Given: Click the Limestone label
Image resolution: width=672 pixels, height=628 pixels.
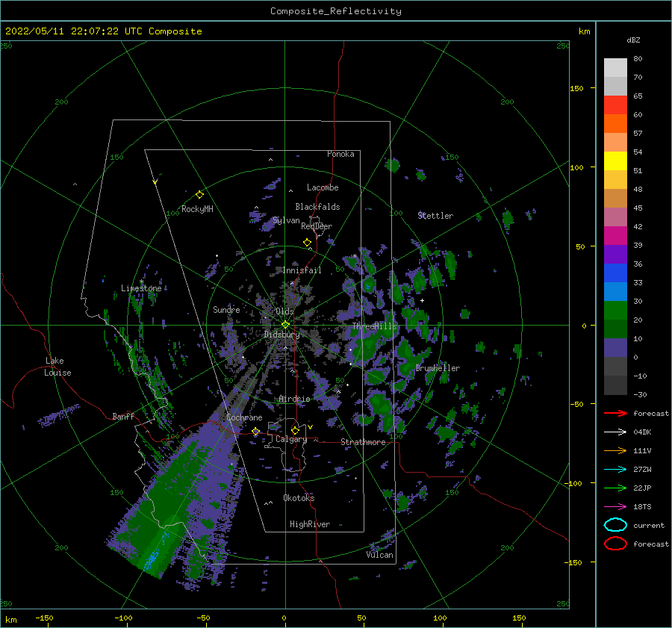Looking at the screenshot, I should (x=141, y=288).
